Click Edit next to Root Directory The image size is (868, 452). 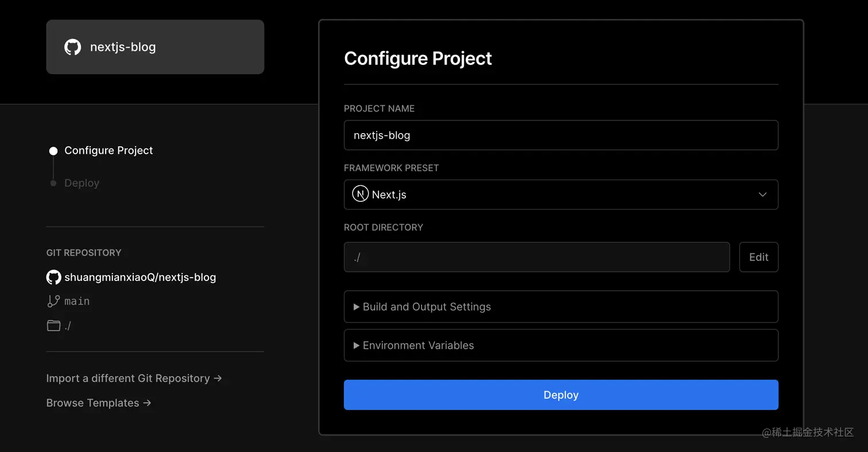click(758, 257)
